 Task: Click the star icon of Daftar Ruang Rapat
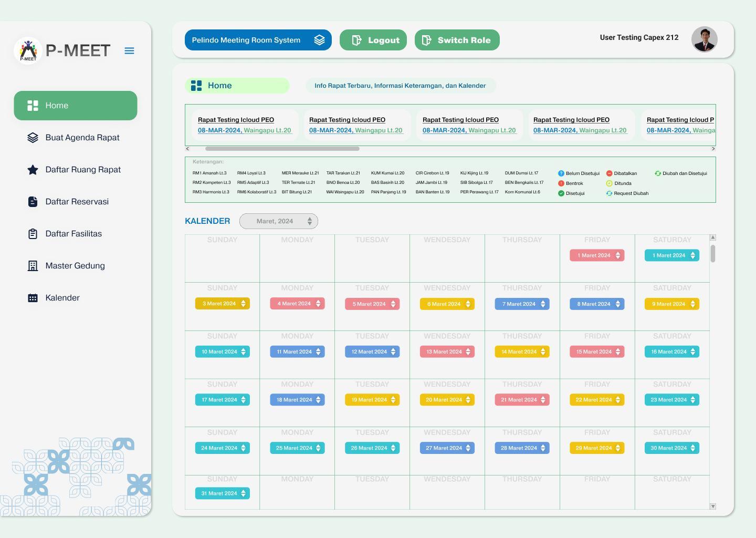click(x=33, y=170)
